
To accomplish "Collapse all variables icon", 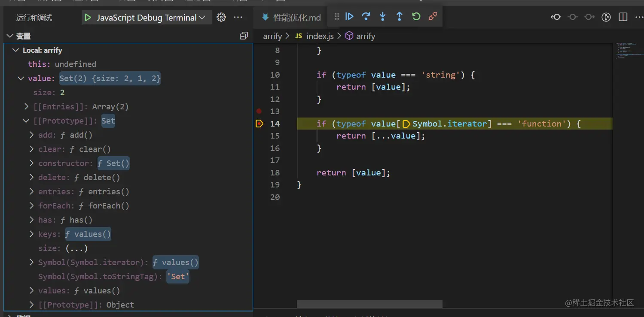I will point(244,36).
